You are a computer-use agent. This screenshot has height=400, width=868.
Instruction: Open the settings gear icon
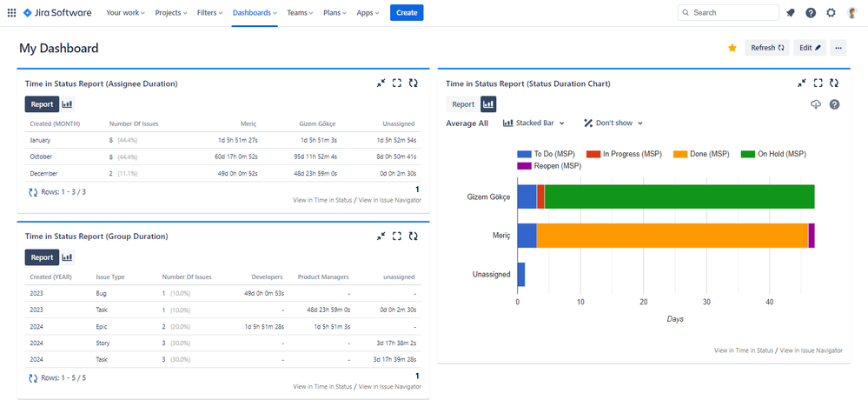tap(832, 13)
